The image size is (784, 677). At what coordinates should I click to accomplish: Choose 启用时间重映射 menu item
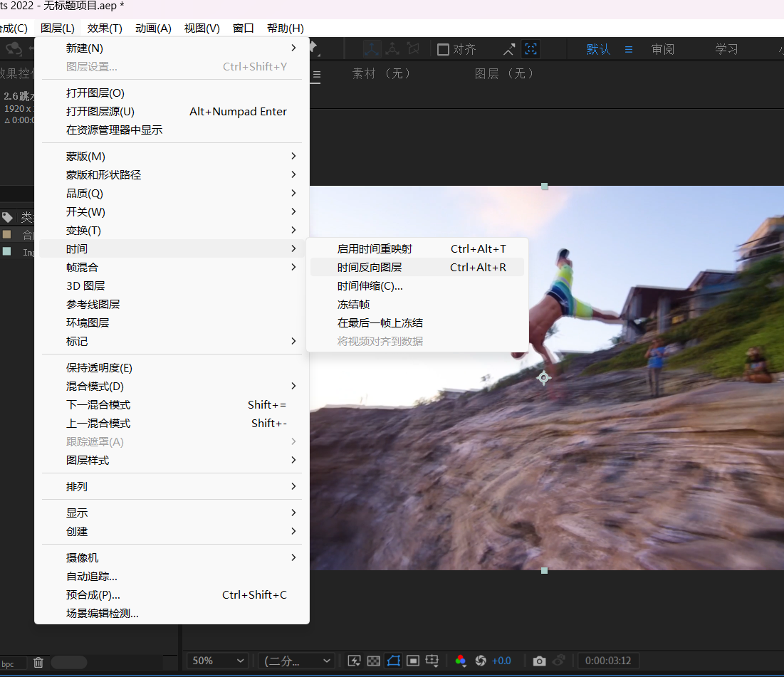(x=417, y=248)
